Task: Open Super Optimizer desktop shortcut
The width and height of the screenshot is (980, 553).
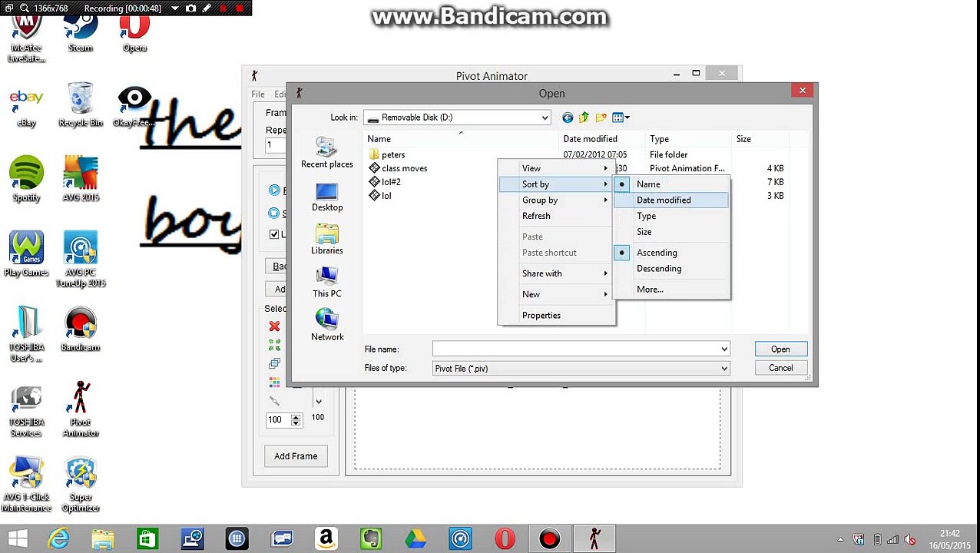Action: coord(81,484)
